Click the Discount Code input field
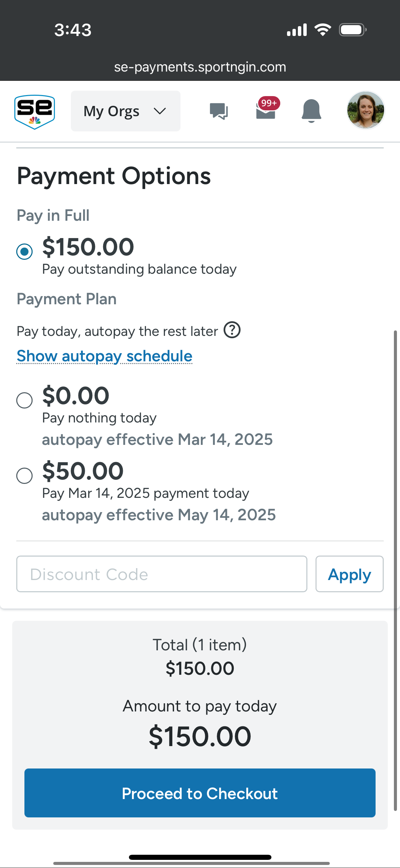The image size is (400, 868). tap(161, 574)
